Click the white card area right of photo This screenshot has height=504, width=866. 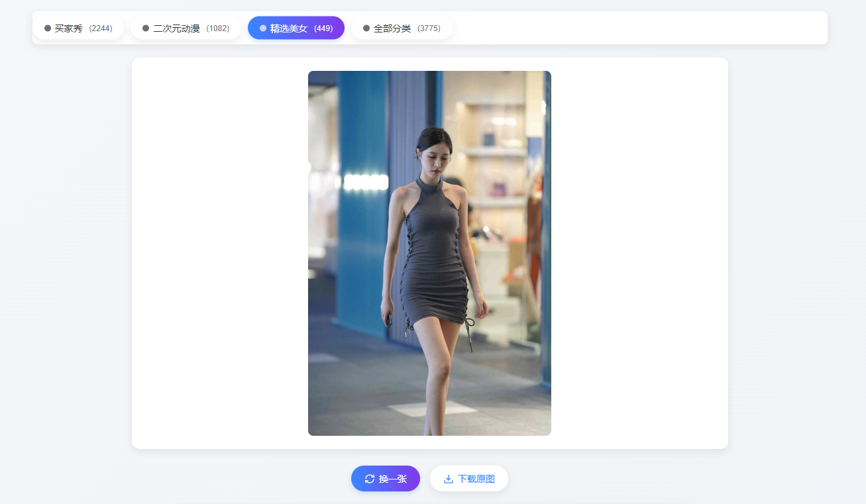click(639, 253)
